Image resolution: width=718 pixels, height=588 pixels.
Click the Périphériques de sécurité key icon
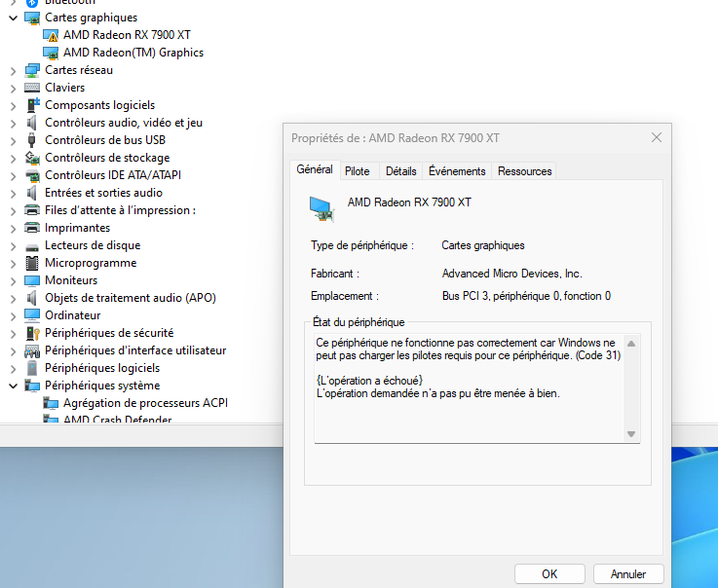coord(32,333)
